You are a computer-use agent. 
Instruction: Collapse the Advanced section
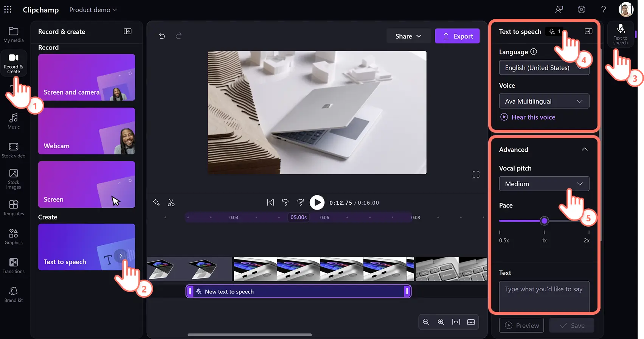click(585, 149)
